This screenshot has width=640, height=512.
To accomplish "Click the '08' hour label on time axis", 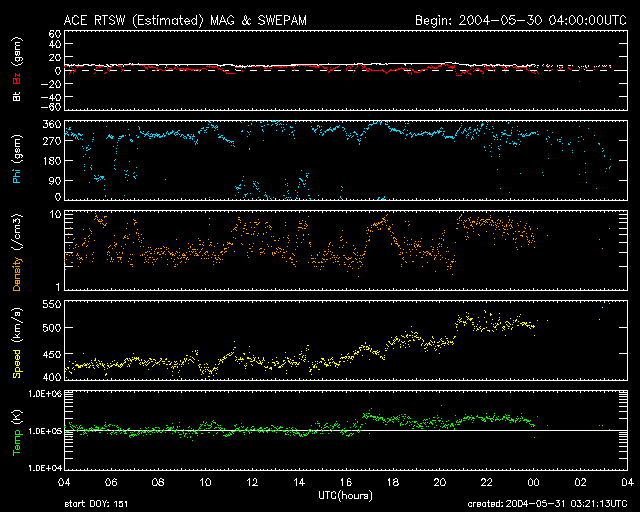I will [158, 482].
